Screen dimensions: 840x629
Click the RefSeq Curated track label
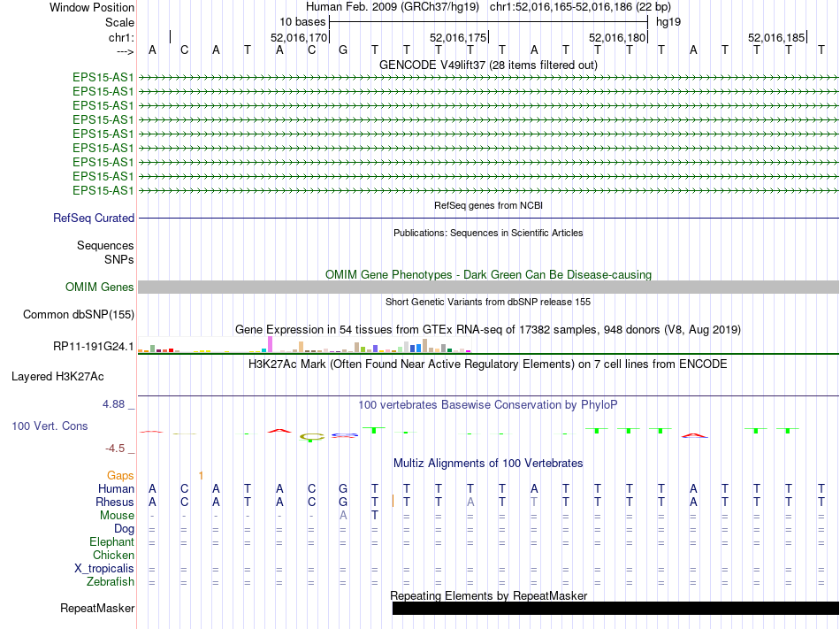coord(93,218)
